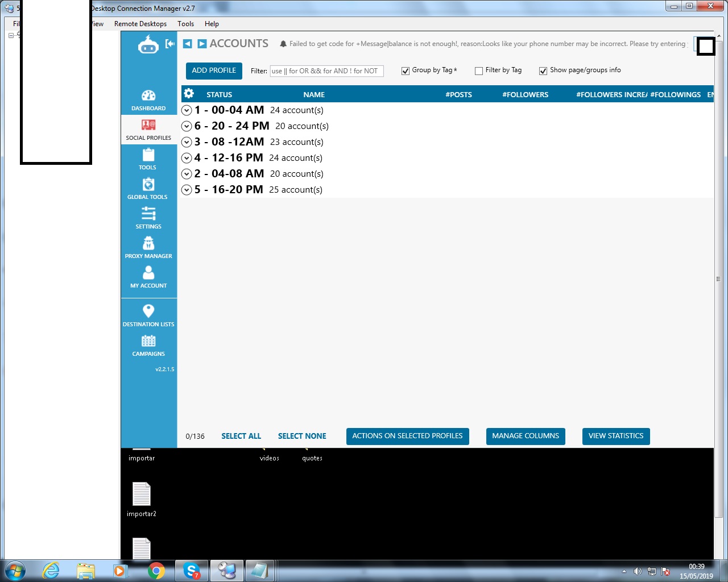Open Remote Desktops menu
This screenshot has width=728, height=582.
pyautogui.click(x=140, y=24)
